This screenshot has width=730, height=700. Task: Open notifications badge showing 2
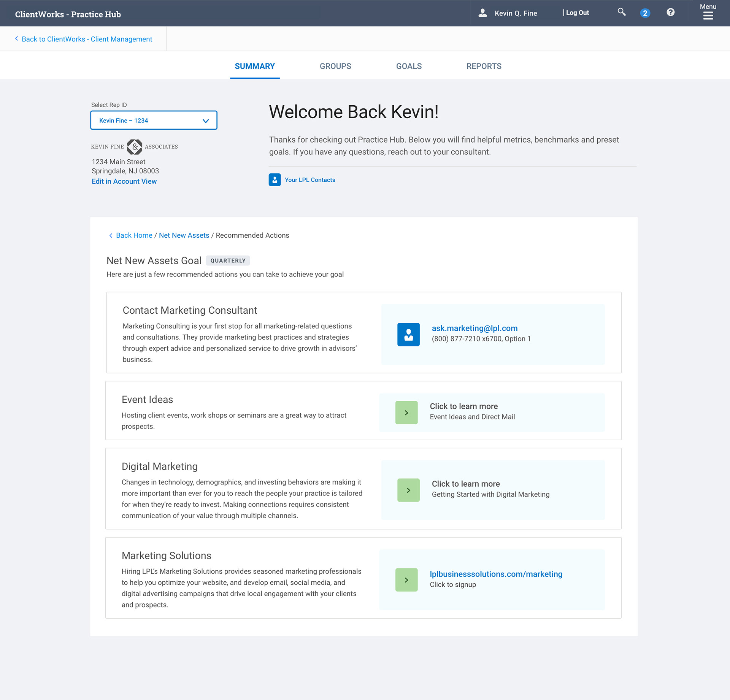click(x=645, y=13)
